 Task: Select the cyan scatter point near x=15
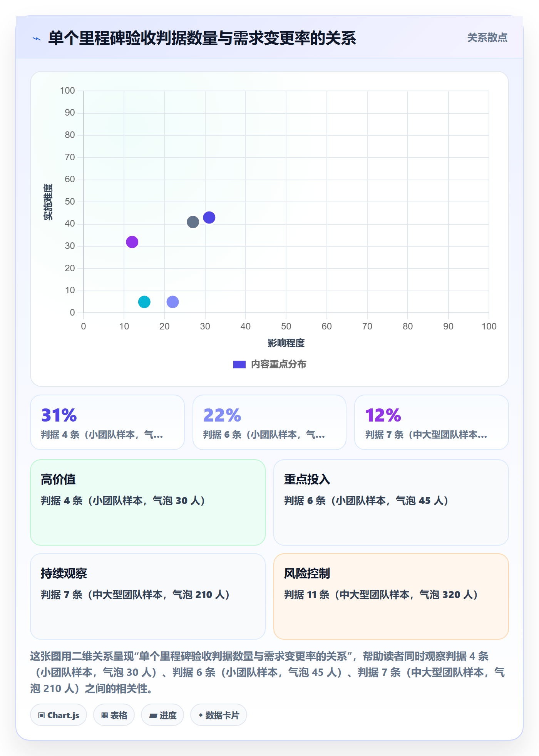144,302
